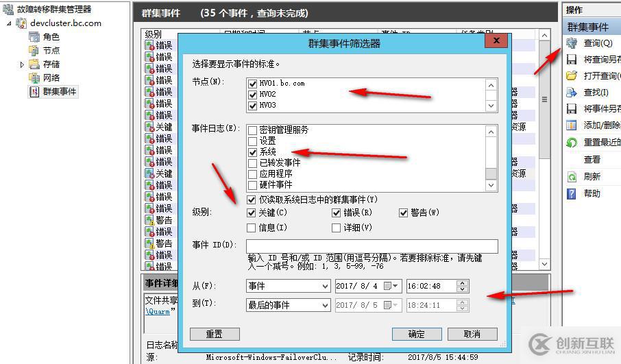Increase the 从 time 16:02:48 with spinner up
The height and width of the screenshot is (364, 621).
(462, 283)
